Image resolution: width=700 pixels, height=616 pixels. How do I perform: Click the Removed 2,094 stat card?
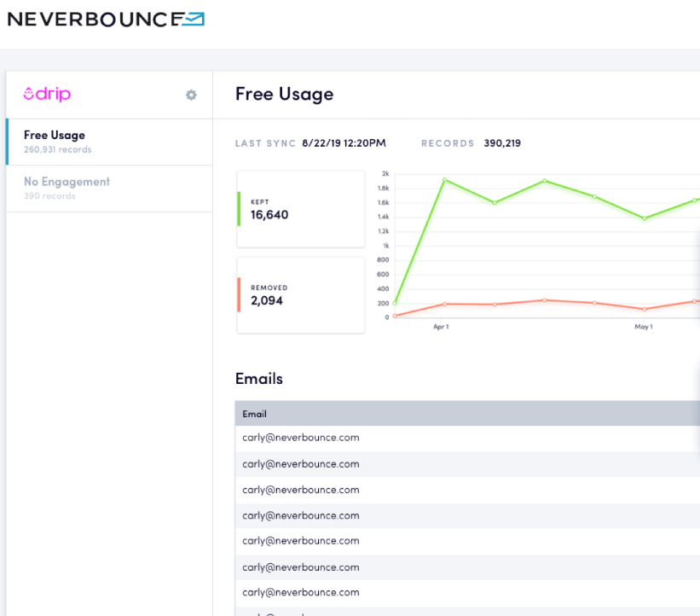(301, 295)
